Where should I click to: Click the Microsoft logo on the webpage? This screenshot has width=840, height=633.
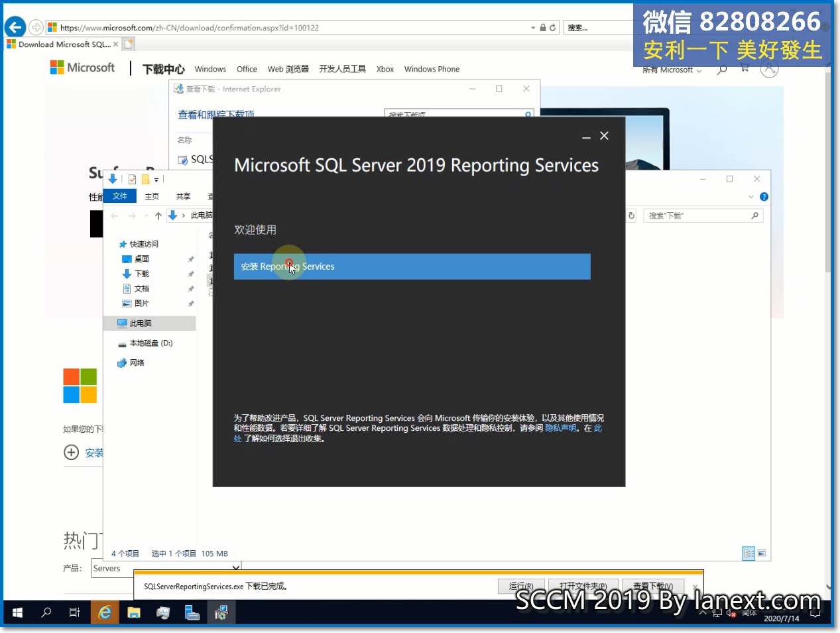pyautogui.click(x=82, y=68)
